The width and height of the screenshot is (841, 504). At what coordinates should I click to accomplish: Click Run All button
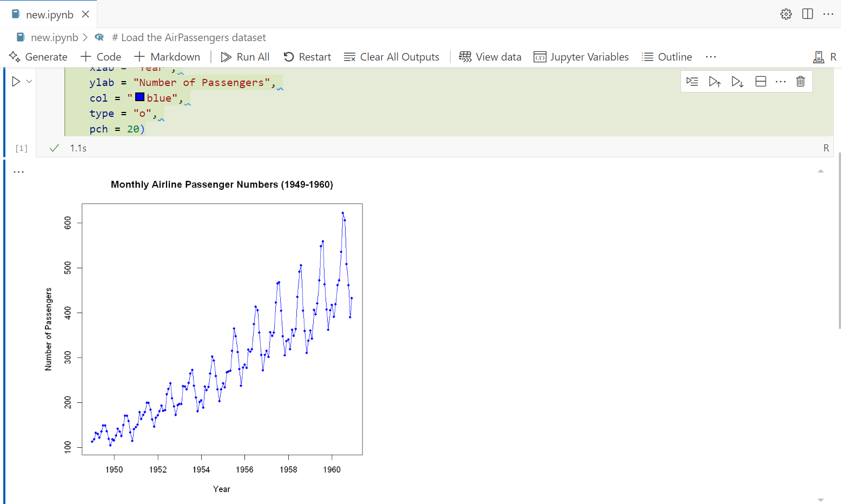[245, 57]
